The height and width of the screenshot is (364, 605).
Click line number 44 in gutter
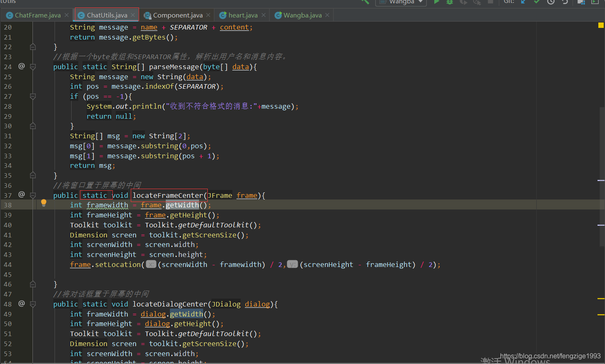(x=8, y=265)
